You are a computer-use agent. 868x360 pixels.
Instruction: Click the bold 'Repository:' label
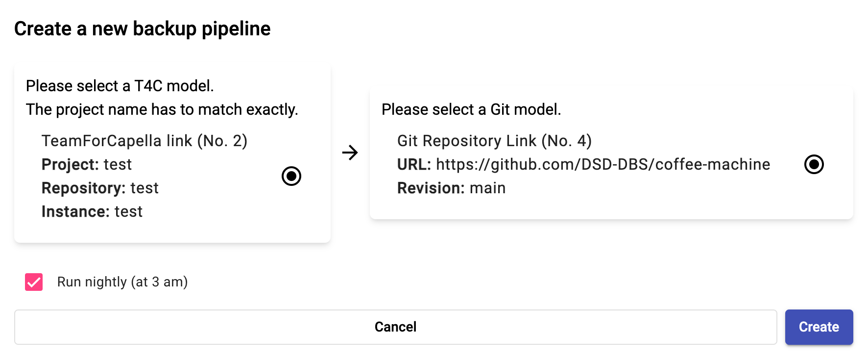[x=83, y=188]
